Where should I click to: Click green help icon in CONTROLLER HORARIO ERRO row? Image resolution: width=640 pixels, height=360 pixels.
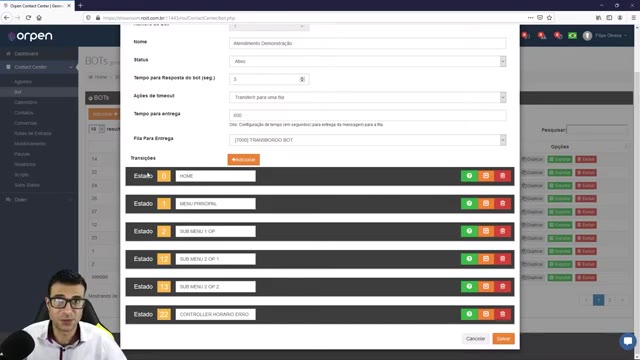coord(469,314)
